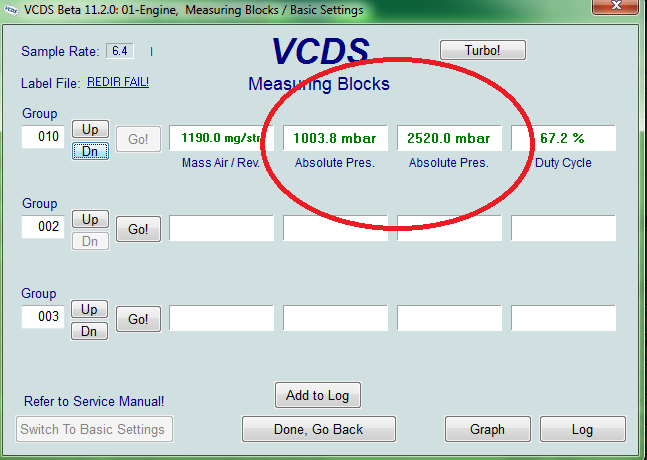647x460 pixels.
Task: Click the VCDS title bar application icon
Action: [10, 9]
